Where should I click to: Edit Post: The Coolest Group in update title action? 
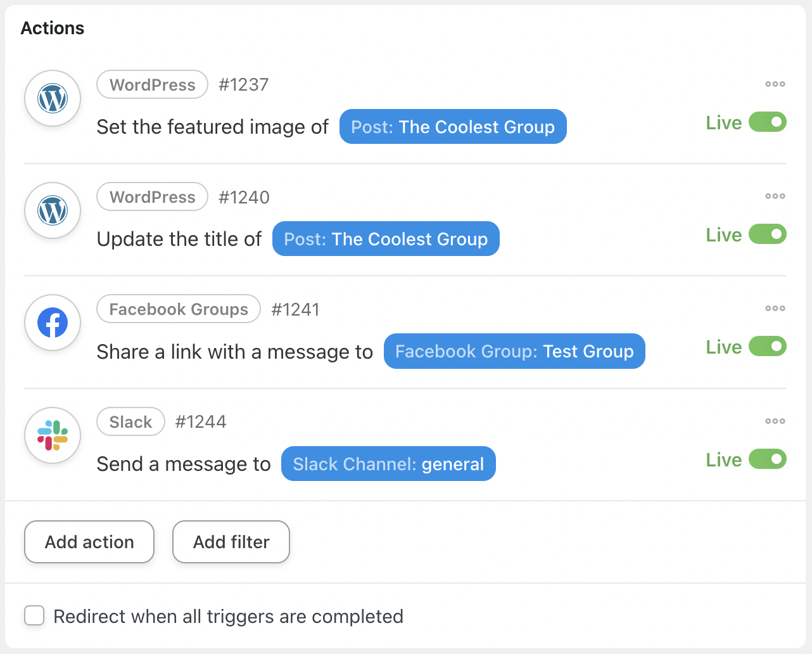click(x=386, y=239)
